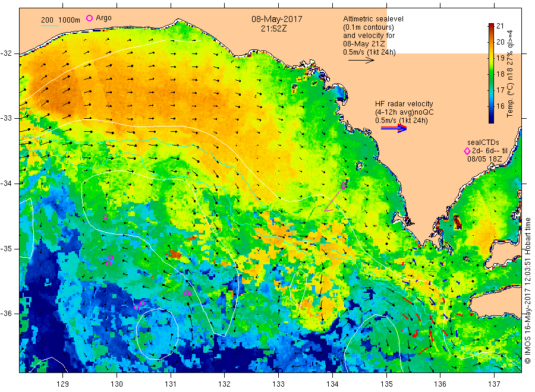The image size is (535, 392).
Task: Click the seal CTD diamond marker near 134.2°E
Action: pyautogui.click(x=344, y=186)
